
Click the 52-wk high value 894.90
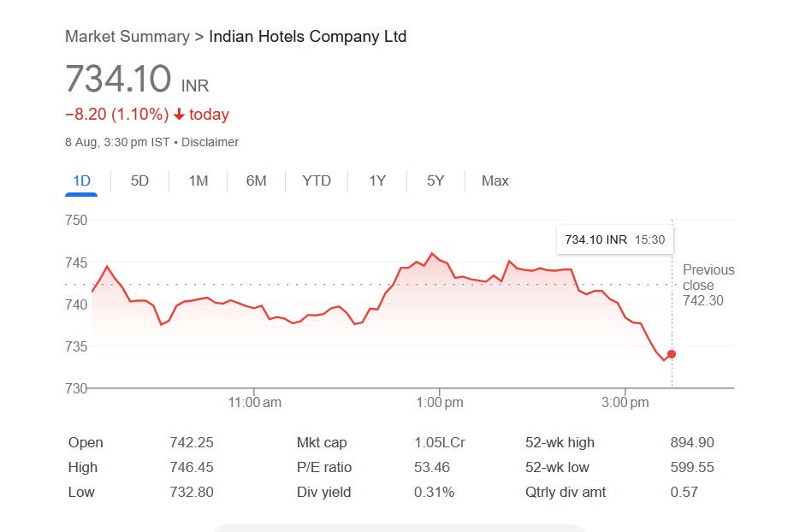(692, 442)
